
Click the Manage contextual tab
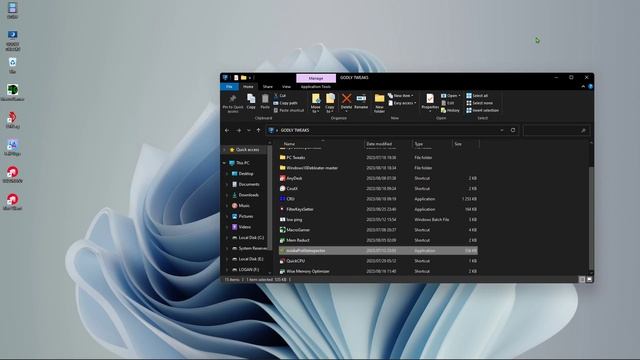pyautogui.click(x=316, y=78)
